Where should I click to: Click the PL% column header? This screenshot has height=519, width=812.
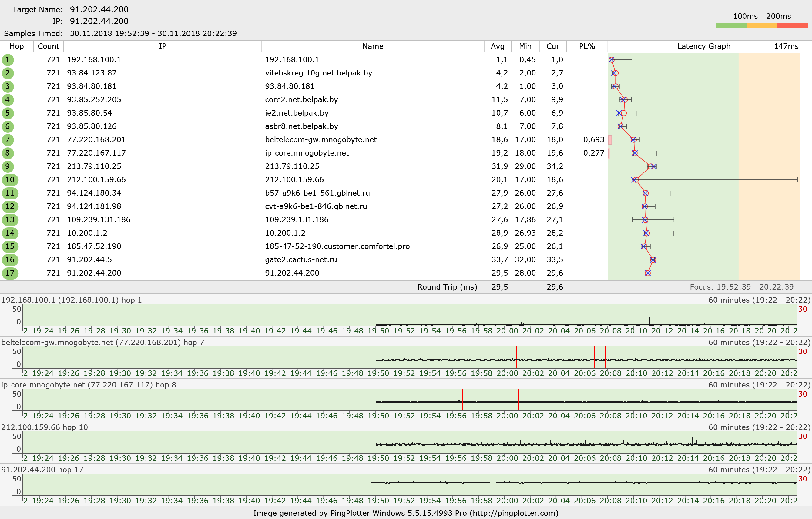[x=587, y=46]
